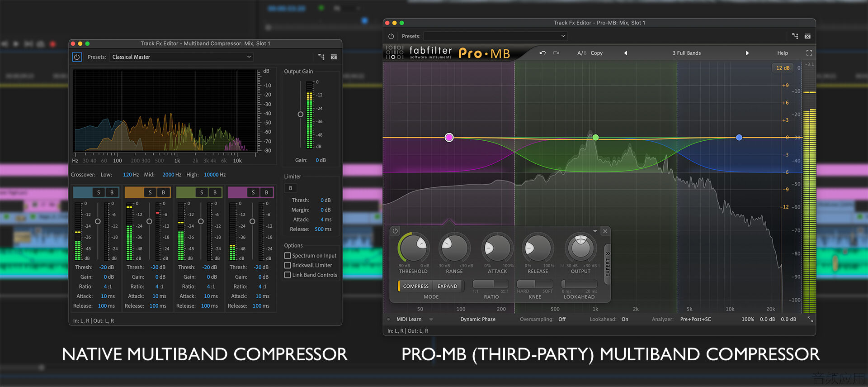The image size is (868, 387).
Task: Click the RANGE knob
Action: click(x=454, y=248)
